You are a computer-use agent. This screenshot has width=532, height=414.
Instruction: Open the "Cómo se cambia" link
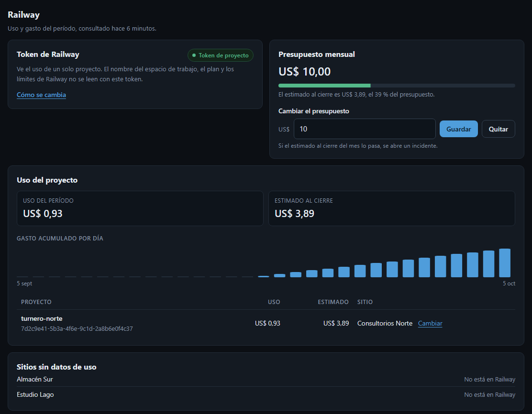click(42, 95)
